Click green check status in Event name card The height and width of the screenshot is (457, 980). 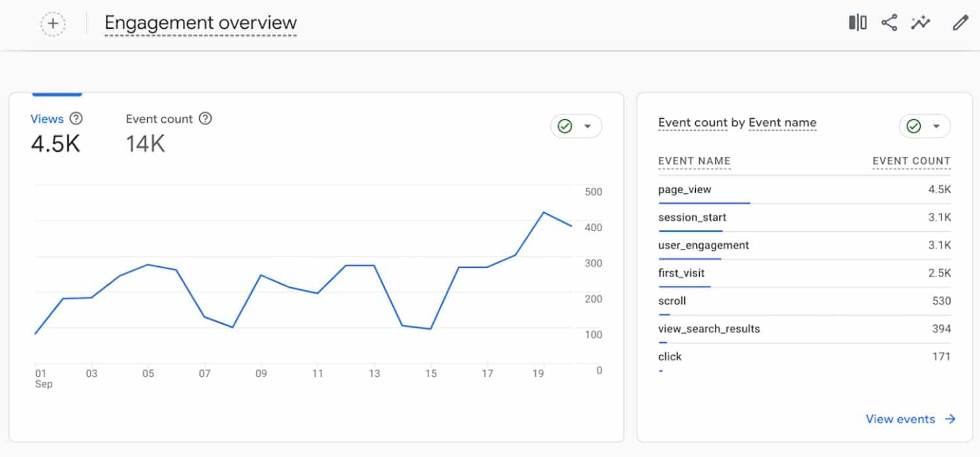[x=914, y=126]
